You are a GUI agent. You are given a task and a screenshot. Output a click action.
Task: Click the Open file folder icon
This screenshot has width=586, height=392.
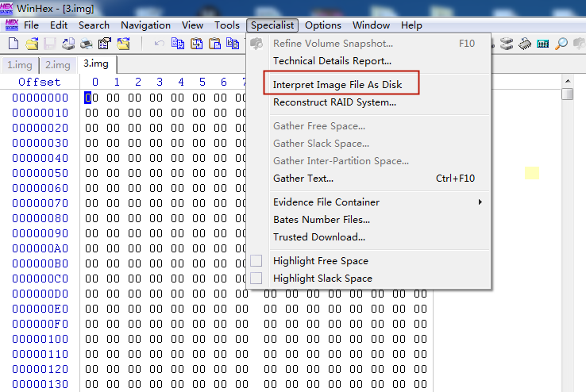(x=32, y=44)
